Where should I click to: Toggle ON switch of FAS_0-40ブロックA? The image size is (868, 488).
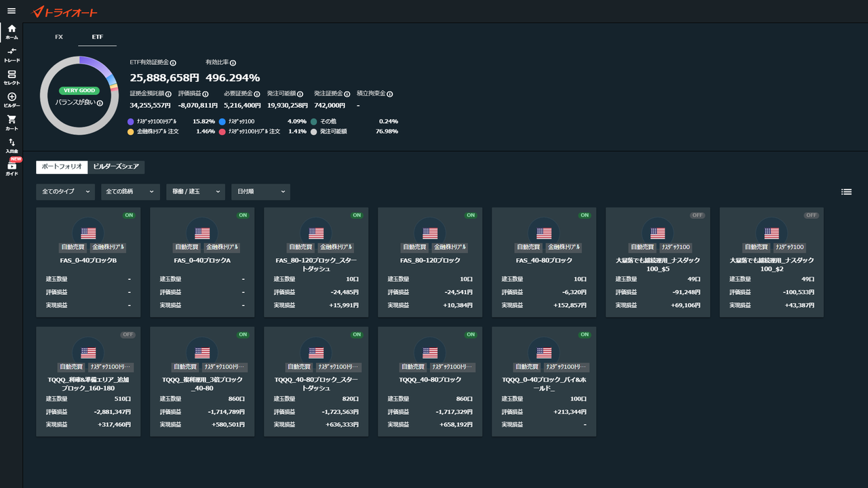coord(243,215)
